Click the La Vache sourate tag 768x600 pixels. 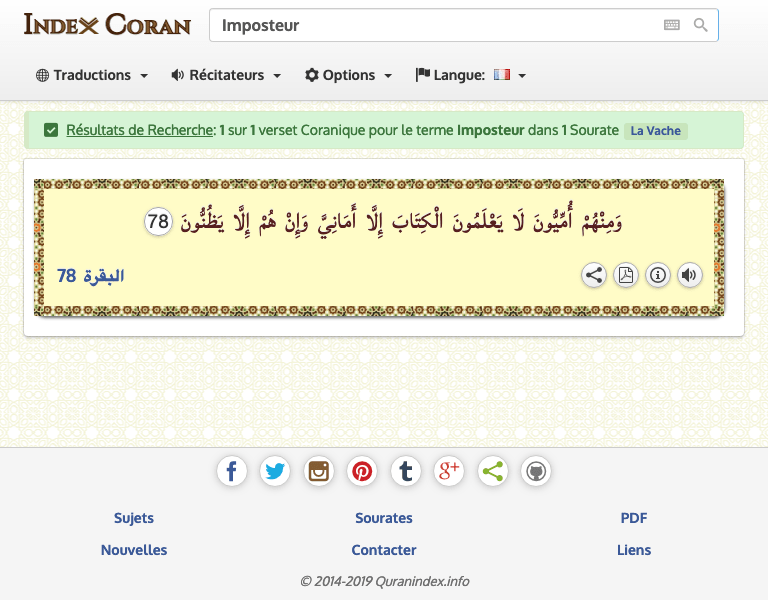coord(656,131)
